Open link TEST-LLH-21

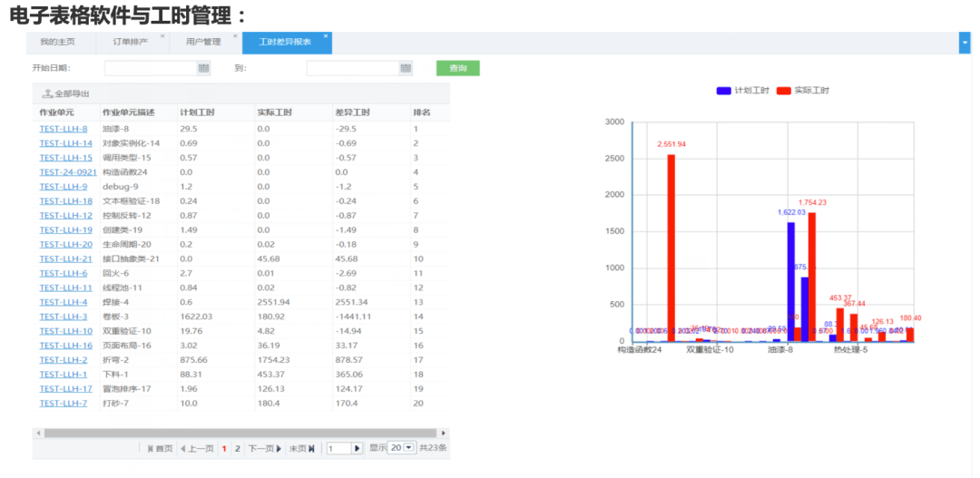[65, 259]
